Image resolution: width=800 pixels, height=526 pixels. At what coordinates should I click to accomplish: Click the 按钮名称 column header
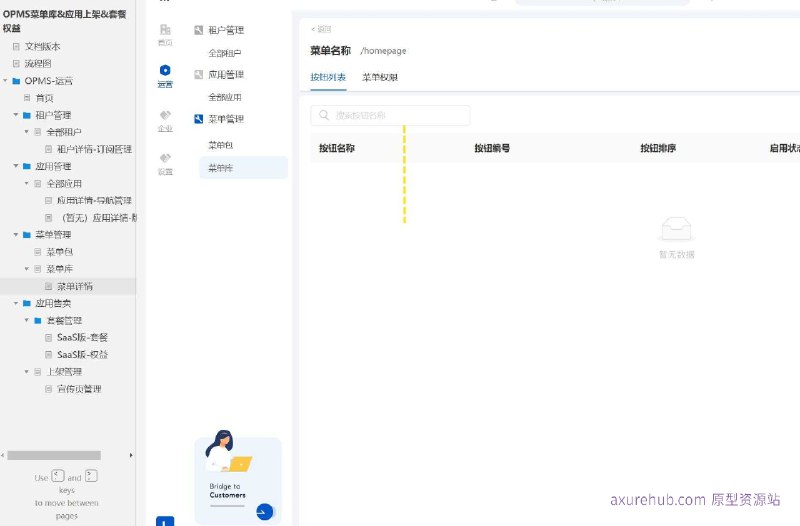point(337,148)
